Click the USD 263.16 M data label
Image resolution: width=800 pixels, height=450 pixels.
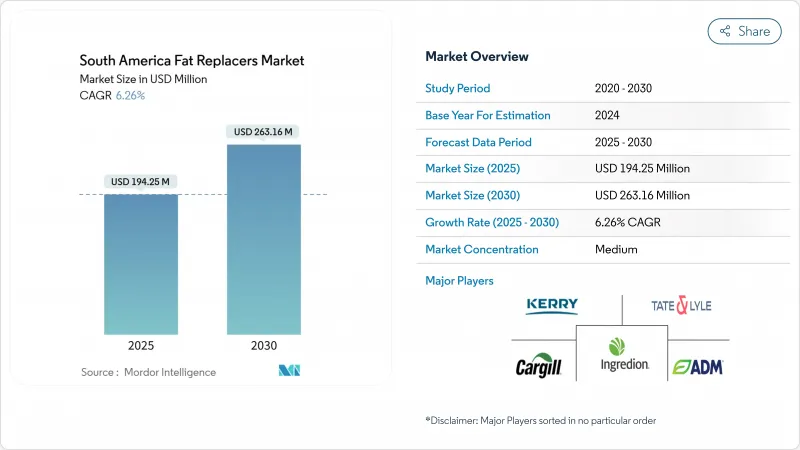pos(264,131)
